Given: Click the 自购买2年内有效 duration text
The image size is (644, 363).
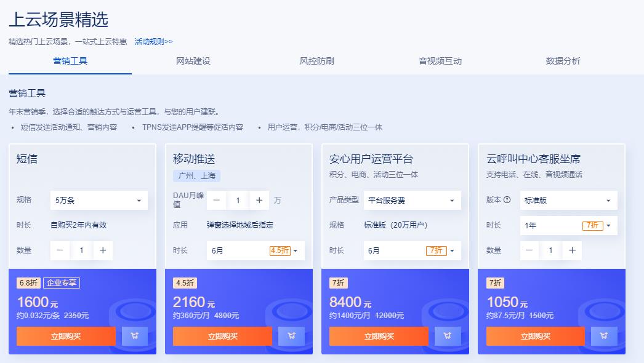Looking at the screenshot, I should click(78, 225).
